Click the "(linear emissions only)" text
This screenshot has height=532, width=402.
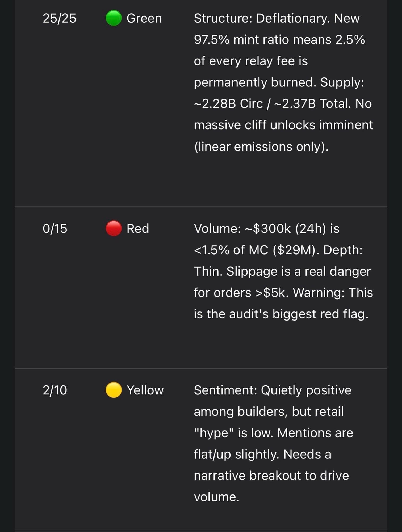[261, 146]
